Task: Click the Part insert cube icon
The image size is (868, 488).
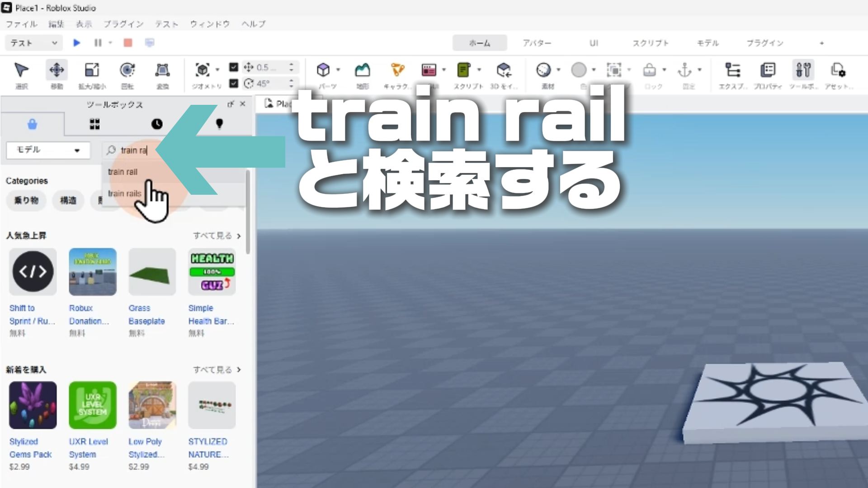Action: point(323,70)
